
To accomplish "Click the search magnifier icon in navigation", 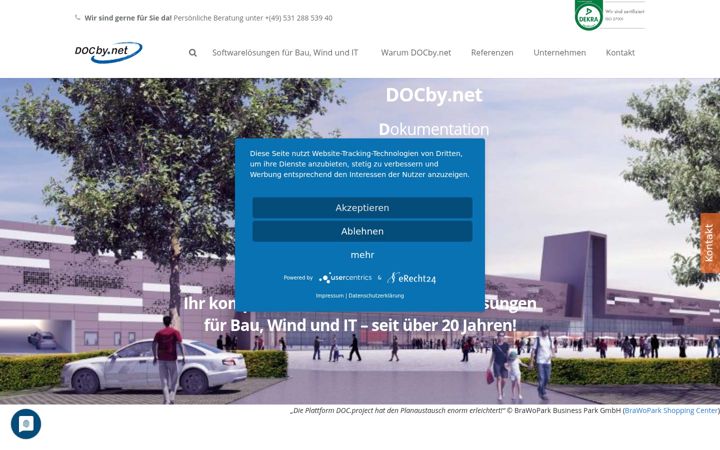I will click(x=193, y=53).
